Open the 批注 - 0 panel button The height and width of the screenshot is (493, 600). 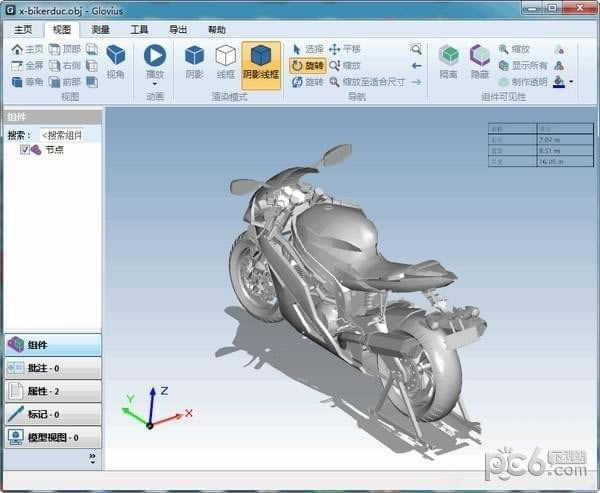[x=52, y=368]
